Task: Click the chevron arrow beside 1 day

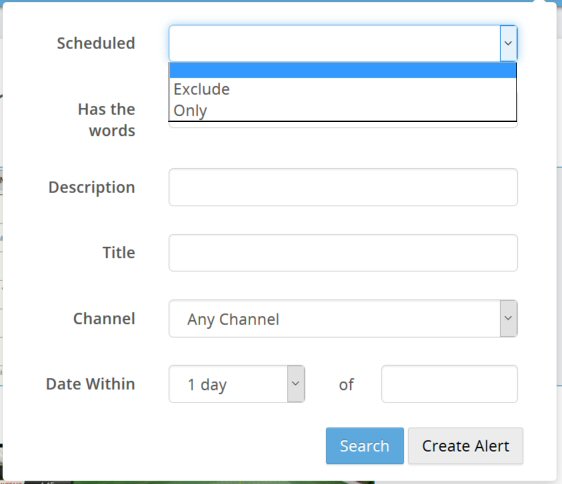Action: tap(295, 384)
